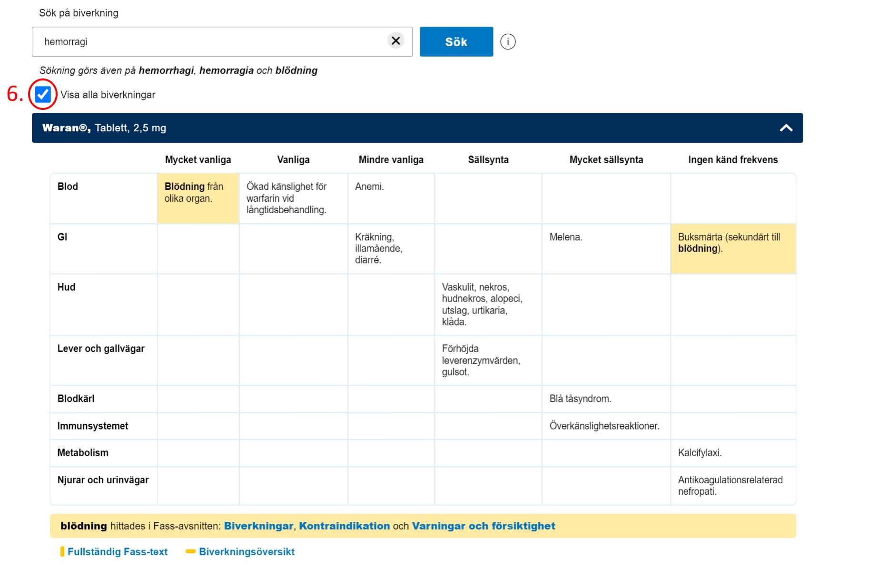Open the Varningar och försiktighet link

(483, 526)
